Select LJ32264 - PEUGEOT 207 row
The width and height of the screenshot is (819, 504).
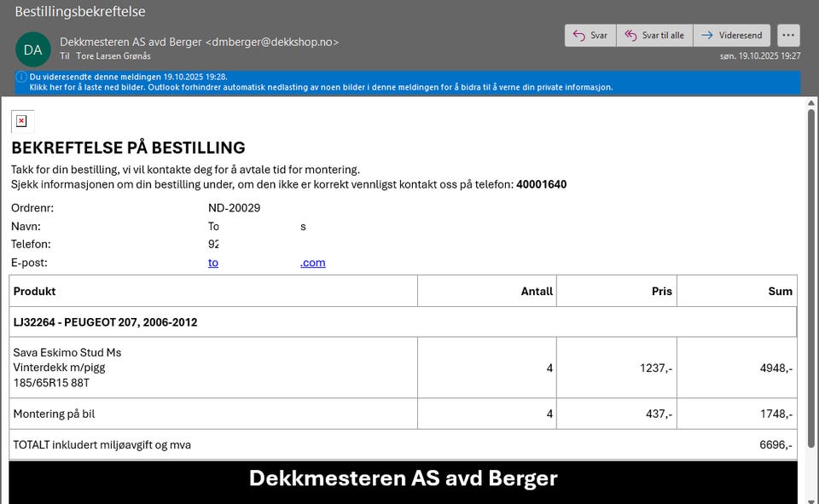click(x=403, y=322)
